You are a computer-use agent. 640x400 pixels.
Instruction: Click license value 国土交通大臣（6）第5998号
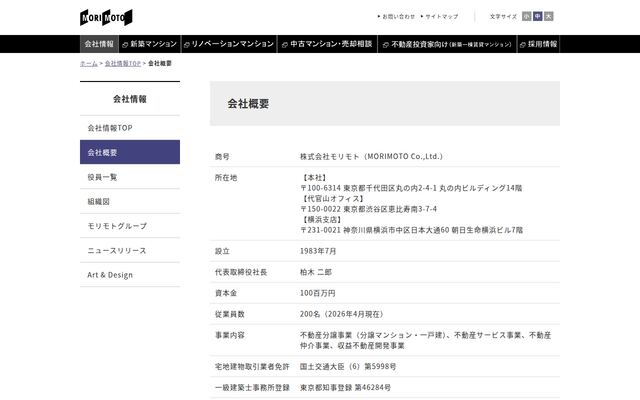348,367
